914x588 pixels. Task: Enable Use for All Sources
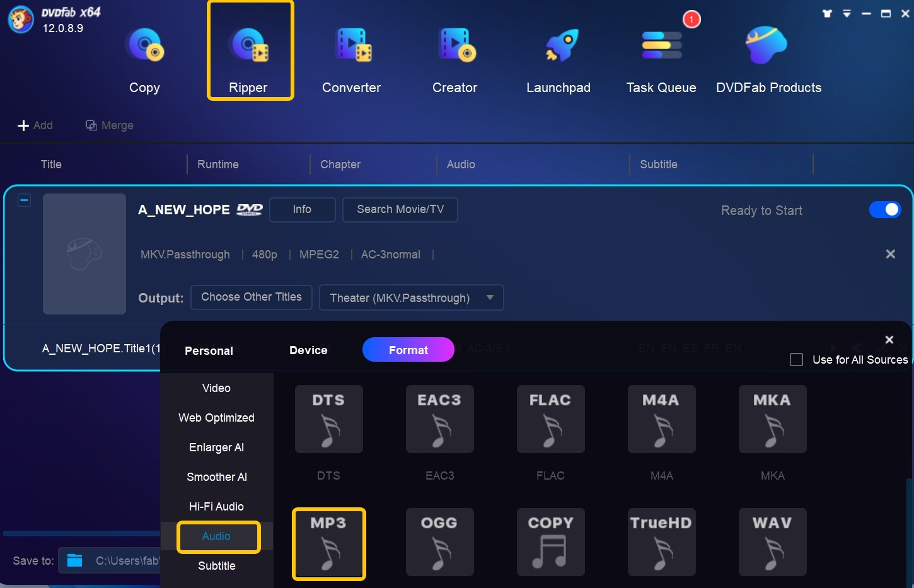[796, 359]
